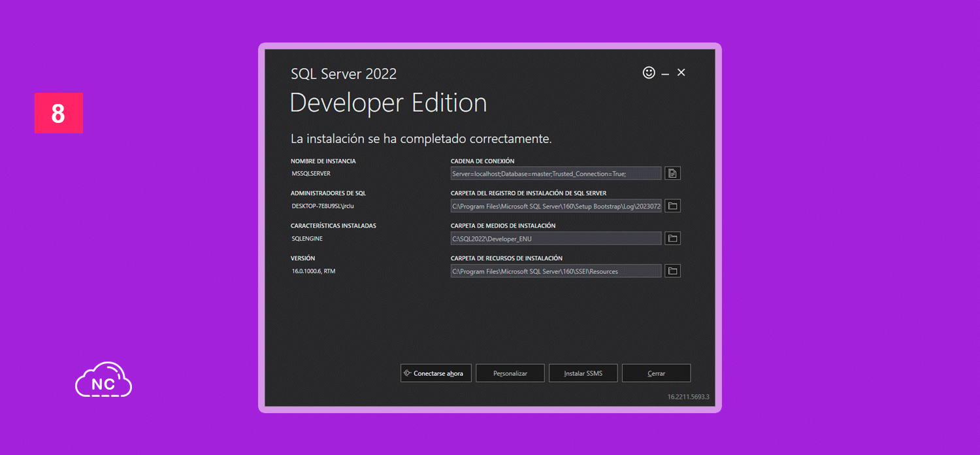Viewport: 980px width, 455px height.
Task: Open the Personalizar option
Action: 510,373
